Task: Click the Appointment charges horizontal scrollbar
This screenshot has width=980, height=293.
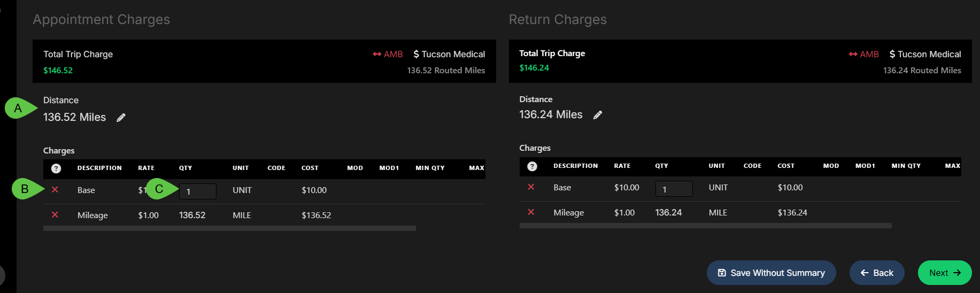Action: pyautogui.click(x=229, y=228)
